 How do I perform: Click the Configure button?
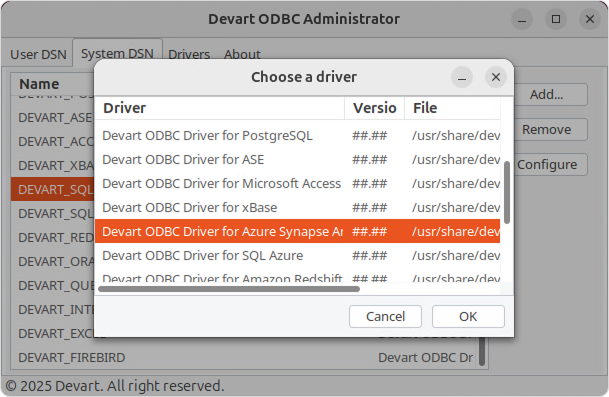click(x=547, y=164)
